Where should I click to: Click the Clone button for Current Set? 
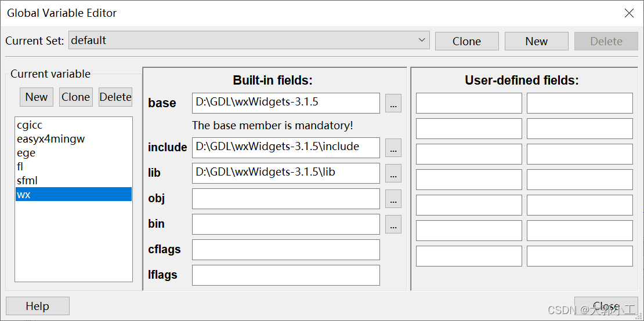click(x=467, y=41)
